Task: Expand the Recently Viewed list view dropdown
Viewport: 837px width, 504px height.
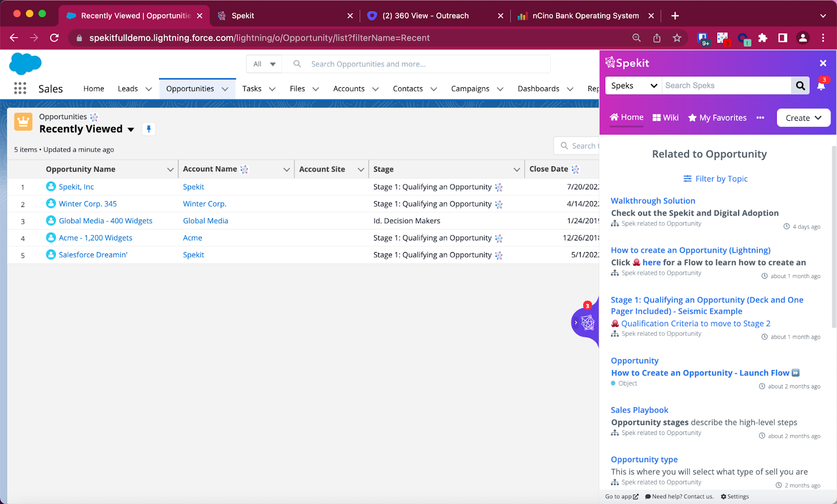Action: tap(131, 130)
